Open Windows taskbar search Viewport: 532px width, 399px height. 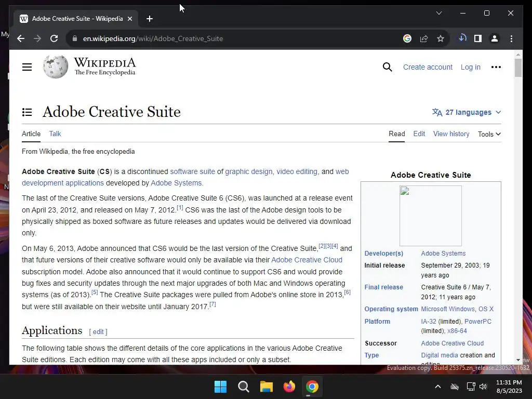point(243,387)
